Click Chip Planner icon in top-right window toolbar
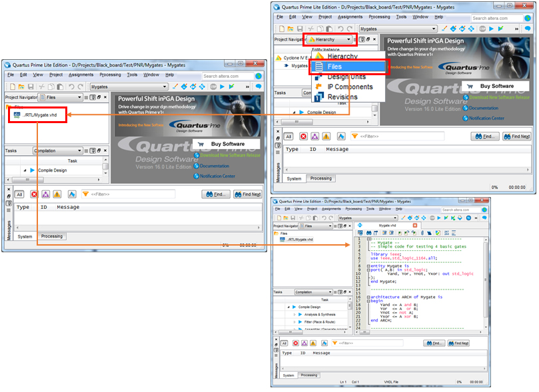Image resolution: width=539 pixels, height=392 pixels. coord(471,29)
